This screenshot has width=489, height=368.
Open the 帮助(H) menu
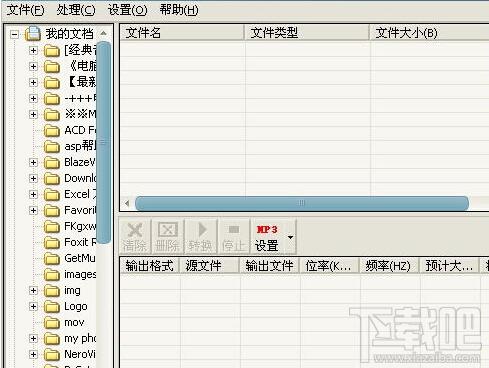[x=179, y=10]
